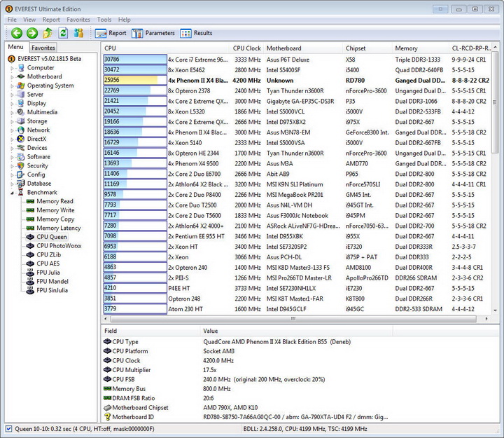The height and width of the screenshot is (438, 504).
Task: Open the Tools menu
Action: [x=104, y=20]
